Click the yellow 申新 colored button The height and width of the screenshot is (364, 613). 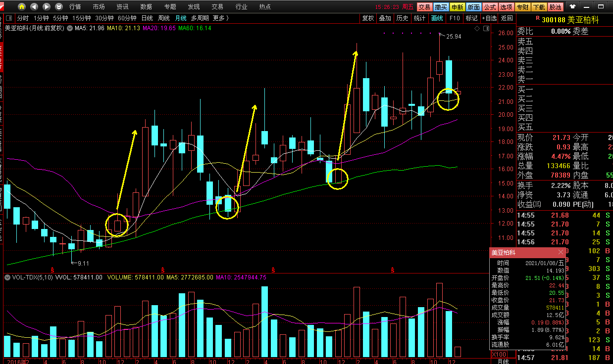tap(457, 7)
